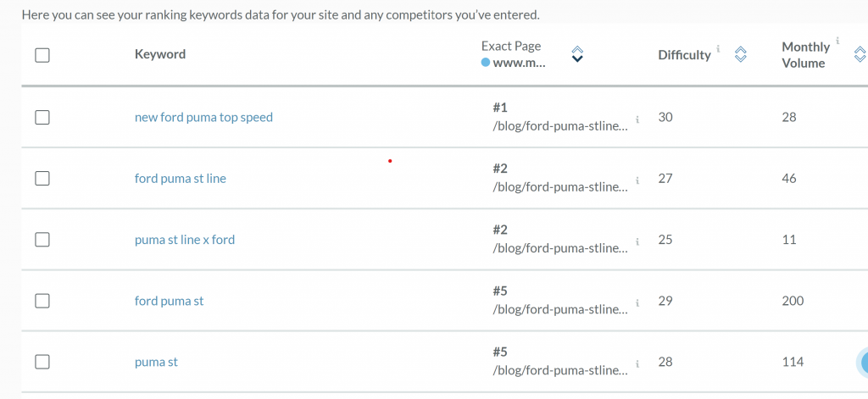868x399 pixels.
Task: Click the blue chat bubble icon
Action: tap(862, 363)
